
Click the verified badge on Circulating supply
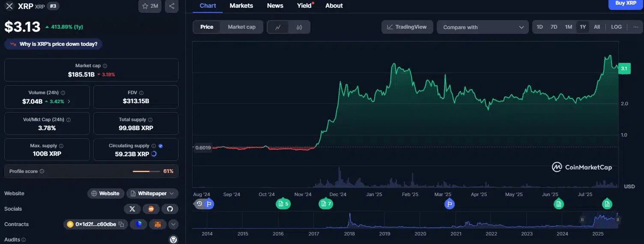click(161, 146)
